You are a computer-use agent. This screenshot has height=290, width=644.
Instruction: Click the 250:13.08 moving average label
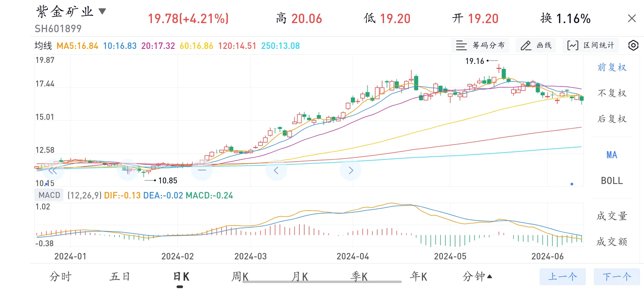[280, 46]
